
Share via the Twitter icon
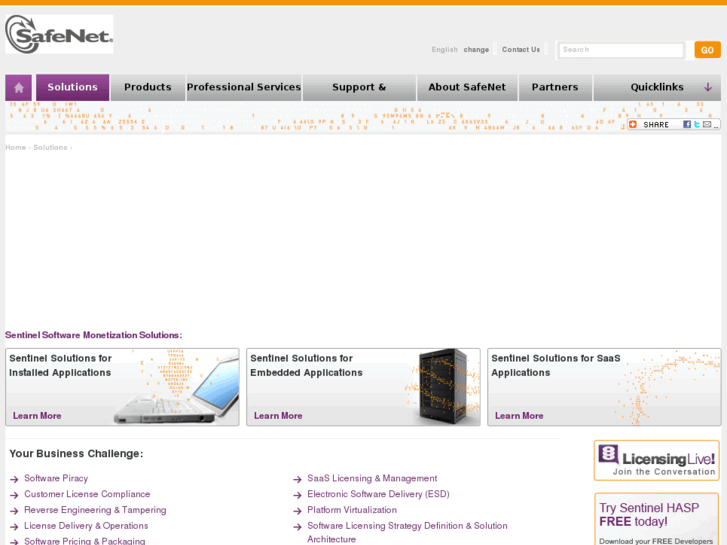pyautogui.click(x=696, y=124)
